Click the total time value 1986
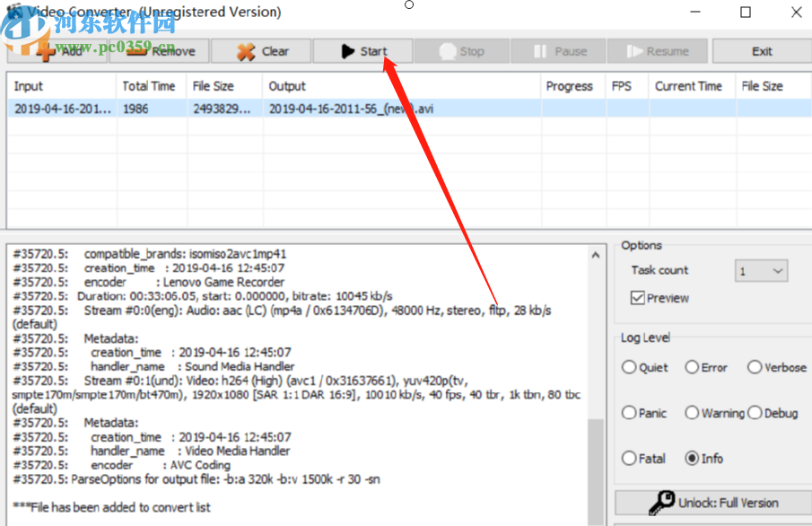Image resolution: width=812 pixels, height=526 pixels. tap(135, 109)
